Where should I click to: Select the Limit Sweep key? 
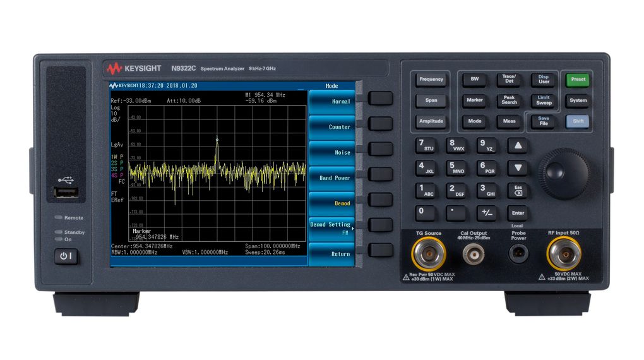[544, 100]
